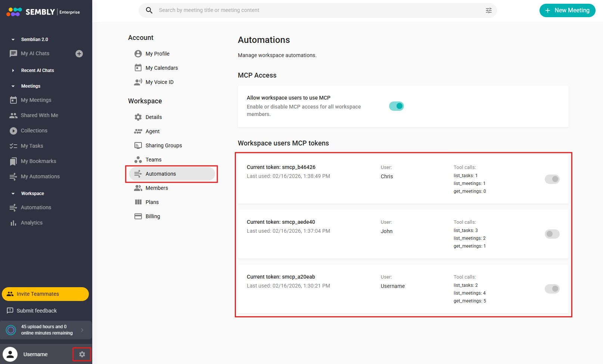This screenshot has width=603, height=364.
Task: Collapse the Meetings section in sidebar
Action: 13,86
